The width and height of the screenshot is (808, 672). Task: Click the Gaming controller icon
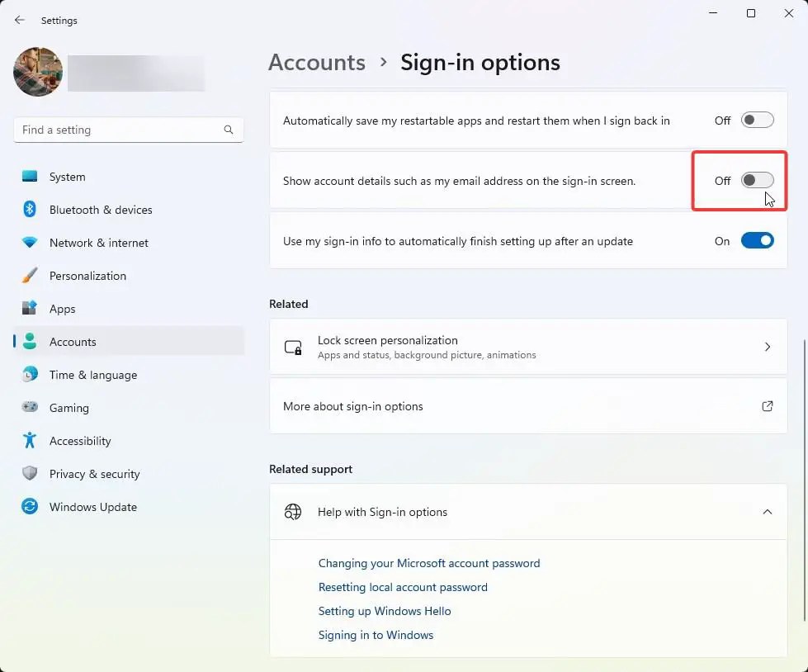30,407
